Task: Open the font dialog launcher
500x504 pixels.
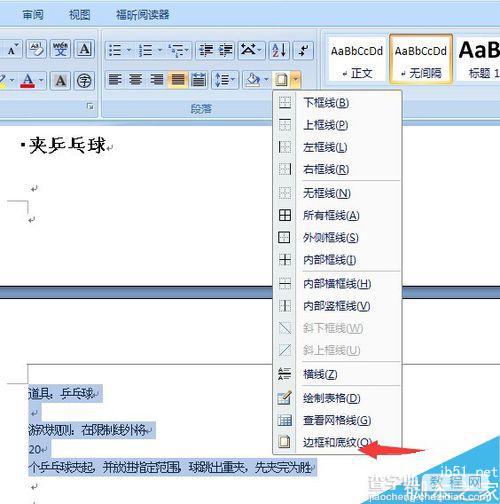Action: point(90,107)
